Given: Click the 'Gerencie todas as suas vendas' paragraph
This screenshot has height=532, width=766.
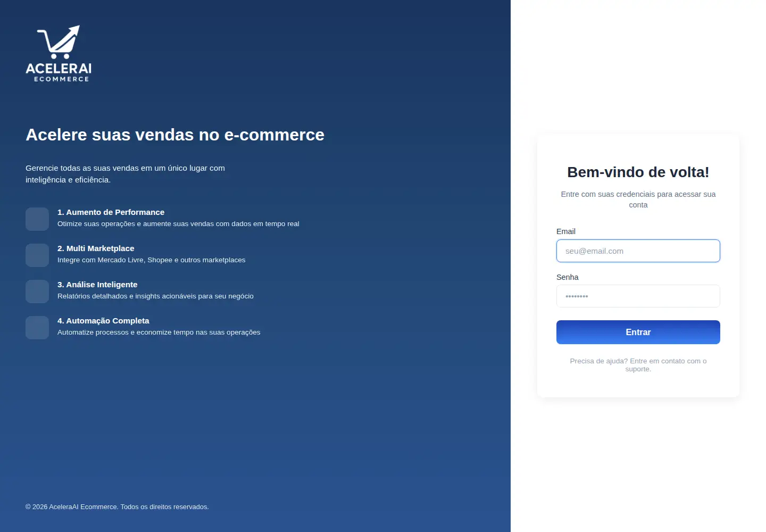Looking at the screenshot, I should pyautogui.click(x=126, y=174).
